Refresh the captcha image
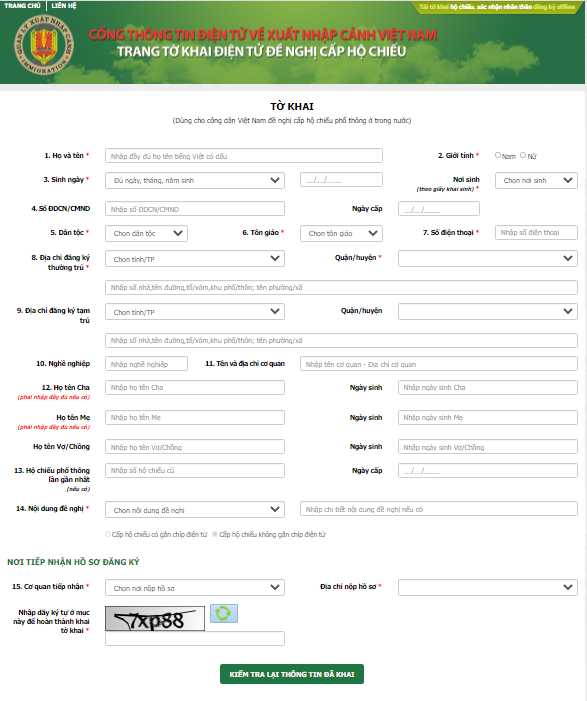 (x=224, y=613)
